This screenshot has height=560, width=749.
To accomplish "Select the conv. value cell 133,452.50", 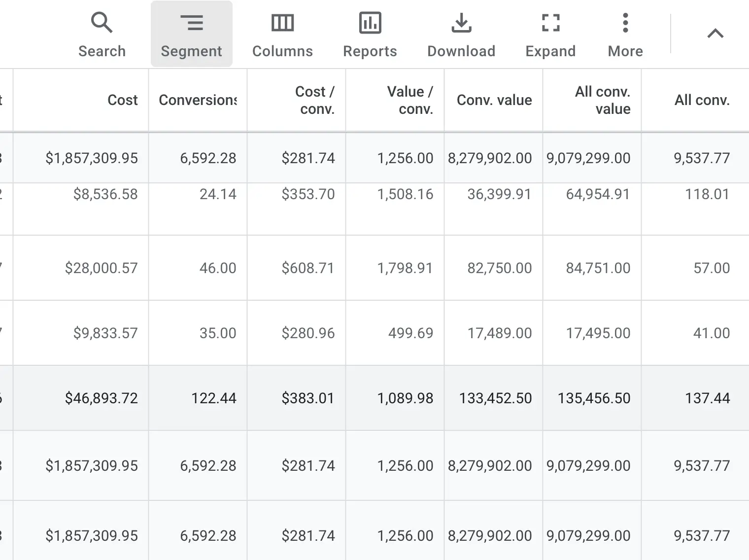I will (496, 398).
